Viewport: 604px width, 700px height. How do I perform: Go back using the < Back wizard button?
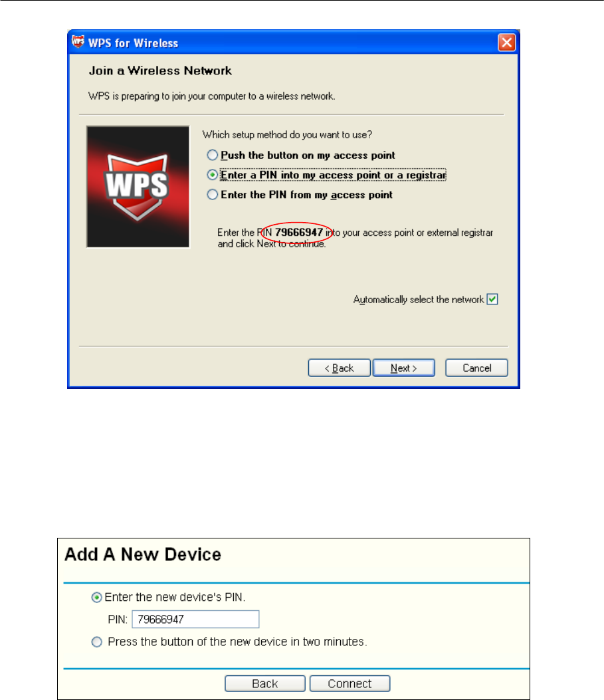coord(340,368)
